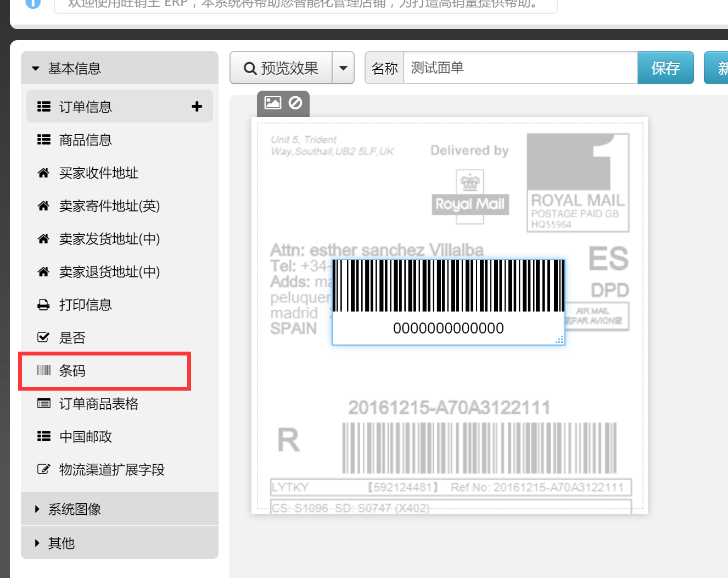This screenshot has width=728, height=578.
Task: Click the 保存 save button
Action: tap(665, 68)
